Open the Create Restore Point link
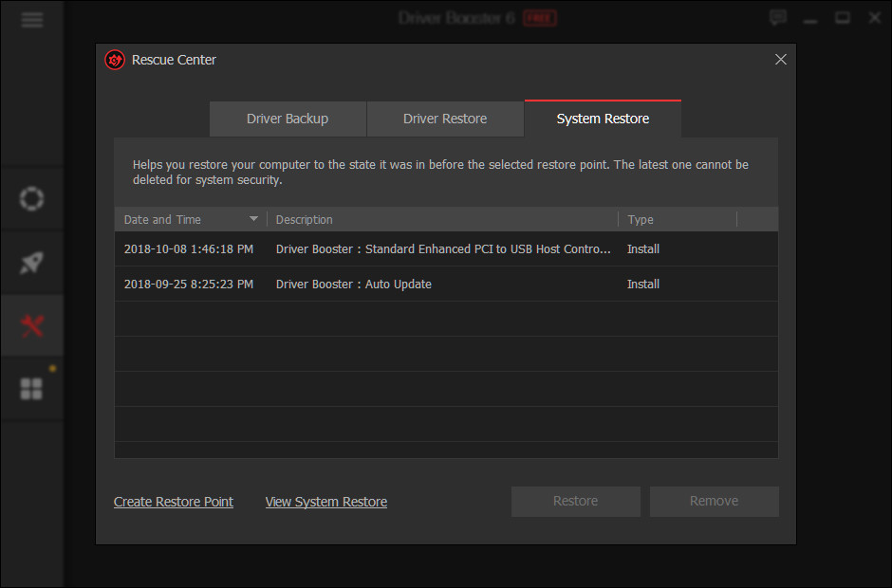Screen dimensions: 892x588 174,502
